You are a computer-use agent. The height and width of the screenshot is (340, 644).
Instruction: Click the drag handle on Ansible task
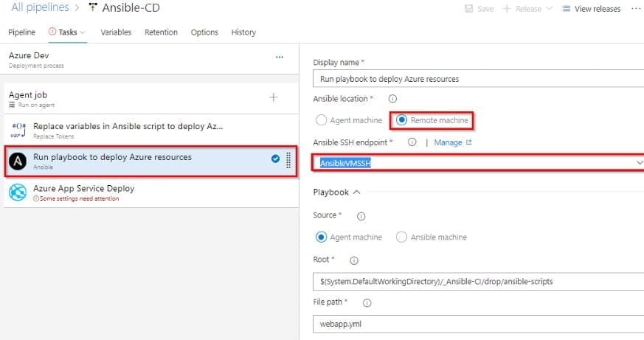coord(288,160)
